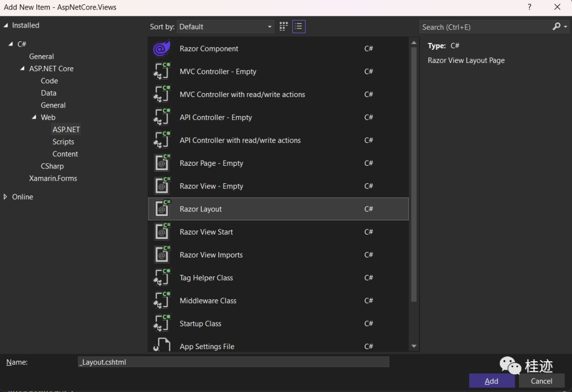Click the search magnifier icon
Image resolution: width=572 pixels, height=392 pixels.
point(556,26)
